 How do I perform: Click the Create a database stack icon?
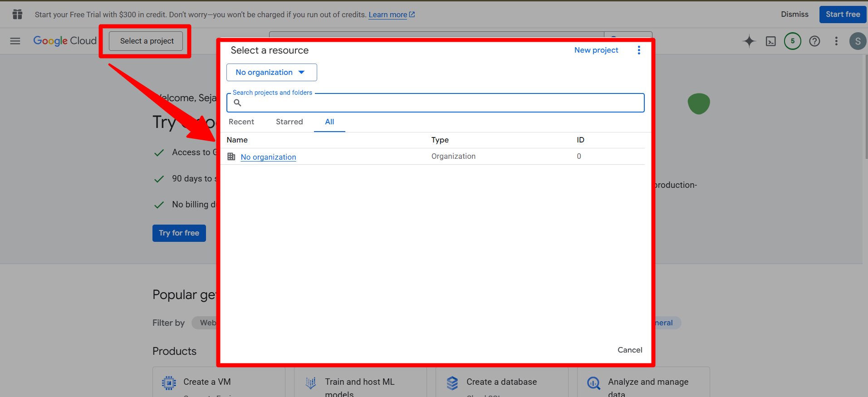[452, 383]
